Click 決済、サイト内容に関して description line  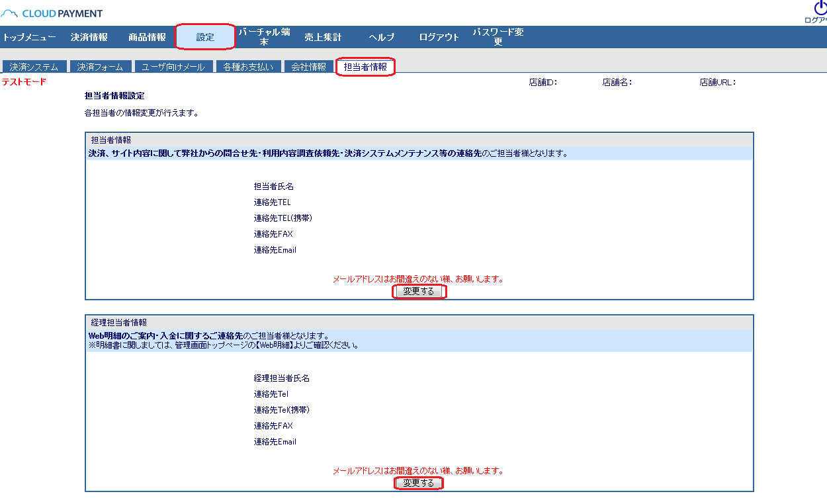point(328,153)
